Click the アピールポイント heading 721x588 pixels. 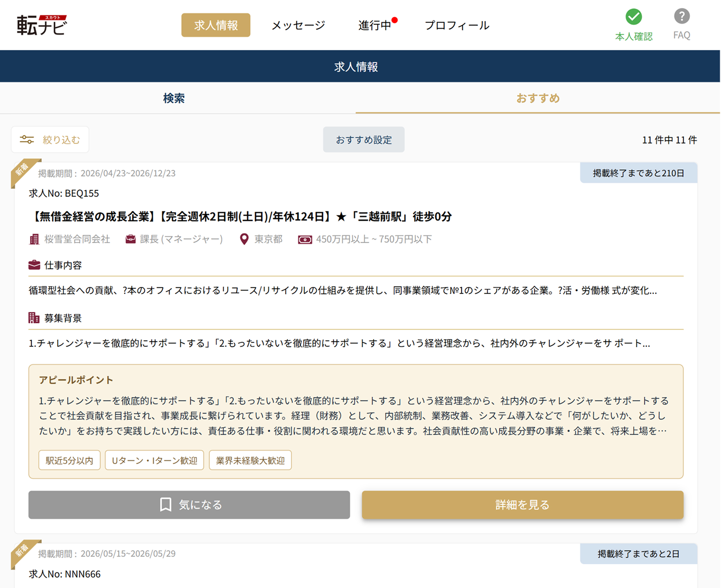coord(76,380)
